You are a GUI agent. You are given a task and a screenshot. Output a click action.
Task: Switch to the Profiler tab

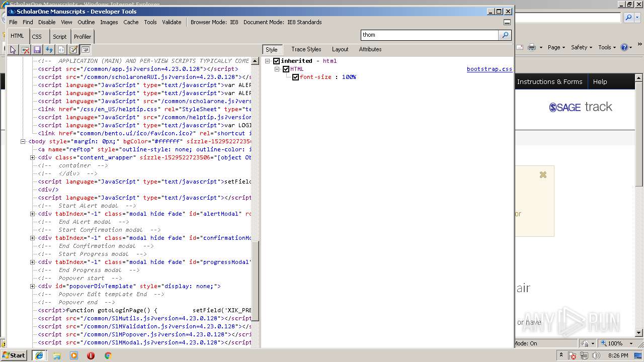pyautogui.click(x=83, y=37)
